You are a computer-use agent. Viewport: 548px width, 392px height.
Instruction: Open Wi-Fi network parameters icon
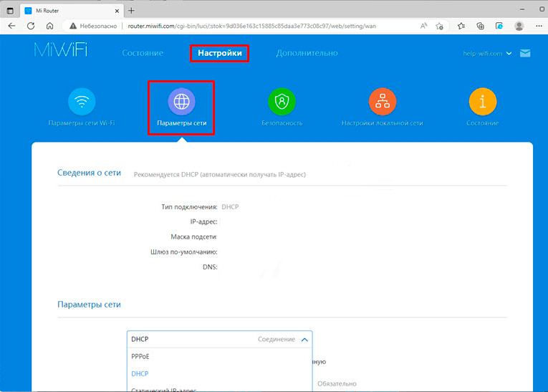click(81, 102)
